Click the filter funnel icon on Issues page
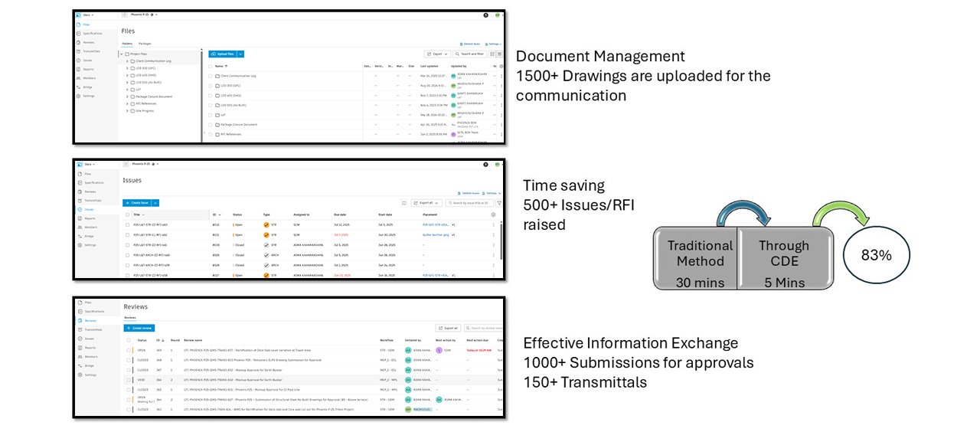This screenshot has height=432, width=980. (x=499, y=203)
